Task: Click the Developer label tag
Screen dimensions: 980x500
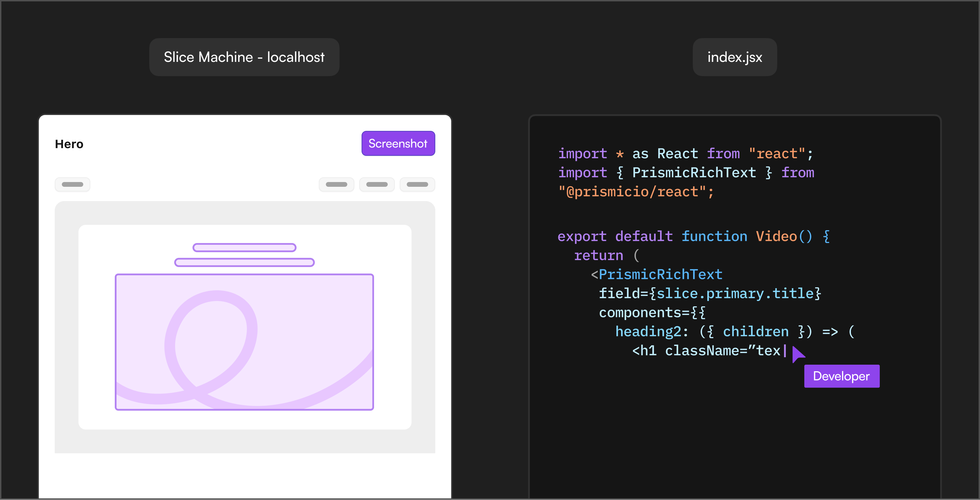Action: (x=841, y=376)
